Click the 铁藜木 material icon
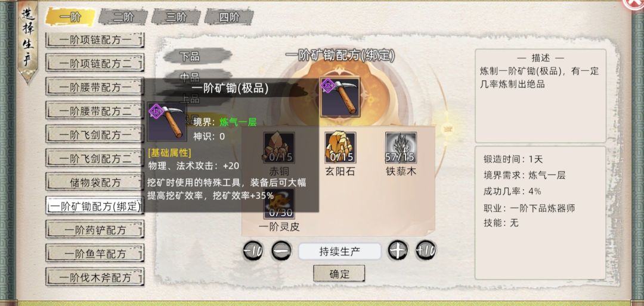The image size is (644, 306). [x=401, y=148]
